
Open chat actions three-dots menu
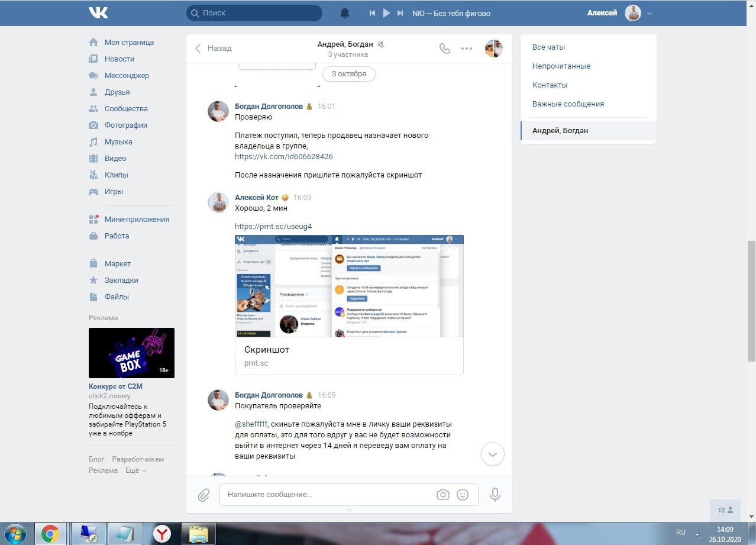pos(467,49)
